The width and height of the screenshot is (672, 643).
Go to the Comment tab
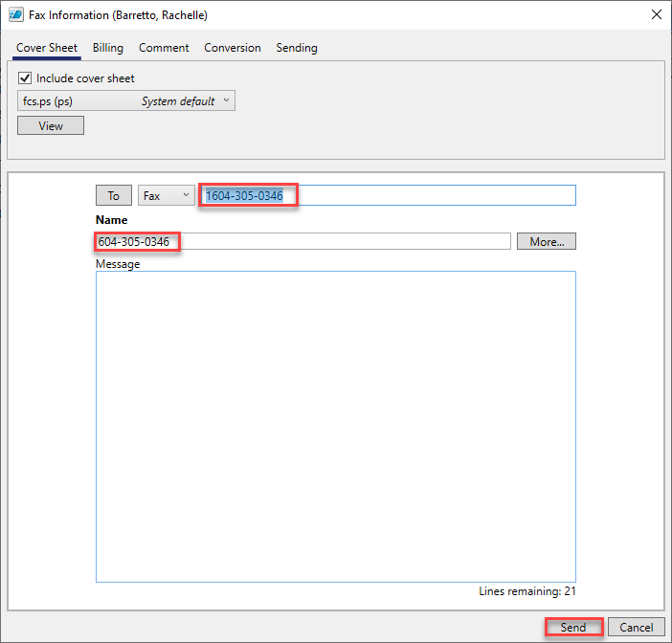click(164, 48)
